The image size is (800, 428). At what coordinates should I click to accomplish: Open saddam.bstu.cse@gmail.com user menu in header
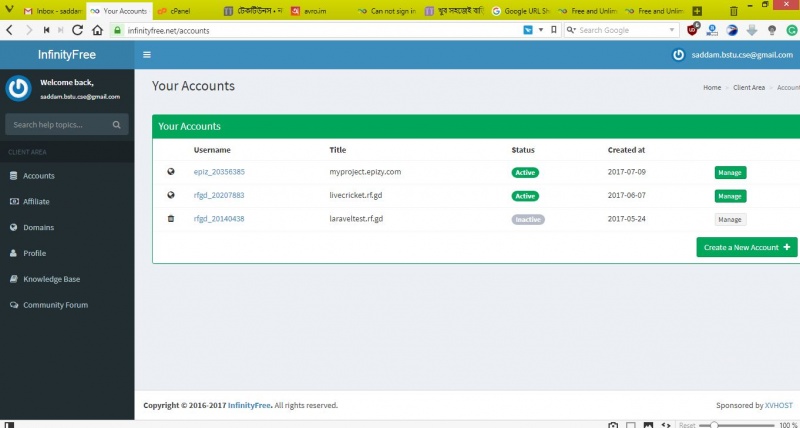click(733, 55)
